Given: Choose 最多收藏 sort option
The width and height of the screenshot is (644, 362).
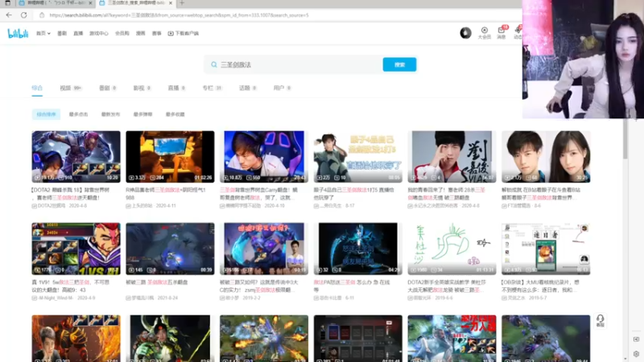Looking at the screenshot, I should [175, 114].
